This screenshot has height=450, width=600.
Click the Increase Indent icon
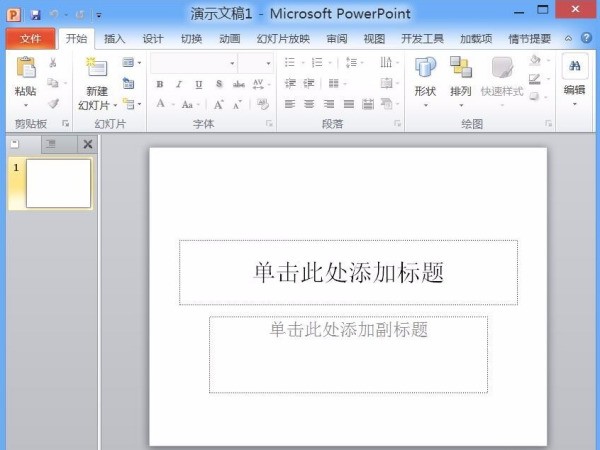pyautogui.click(x=309, y=83)
